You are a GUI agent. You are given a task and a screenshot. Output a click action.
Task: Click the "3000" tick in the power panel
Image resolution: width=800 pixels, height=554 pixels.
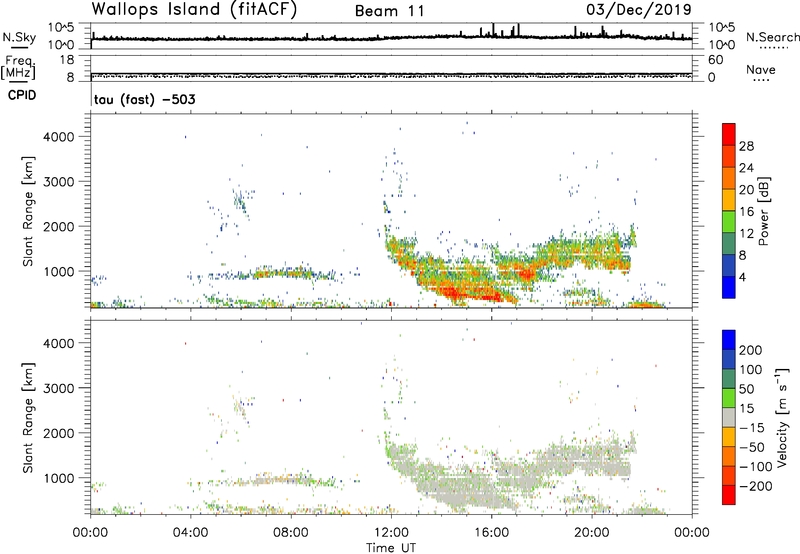click(x=59, y=182)
